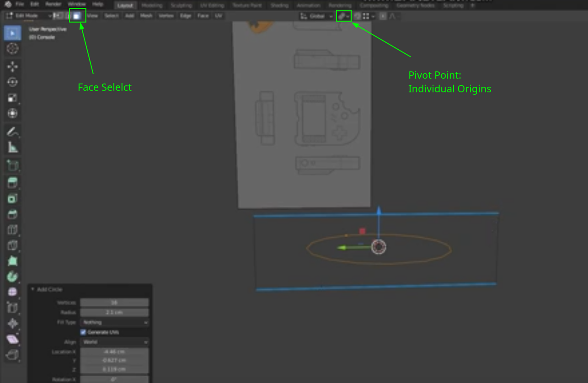Open the Vertex menu

click(x=166, y=16)
